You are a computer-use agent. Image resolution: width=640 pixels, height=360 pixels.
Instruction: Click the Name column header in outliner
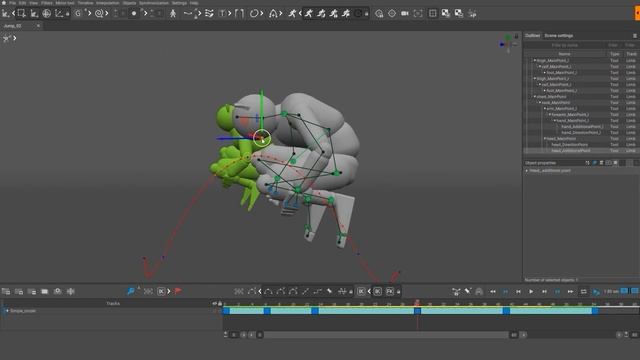tap(565, 54)
